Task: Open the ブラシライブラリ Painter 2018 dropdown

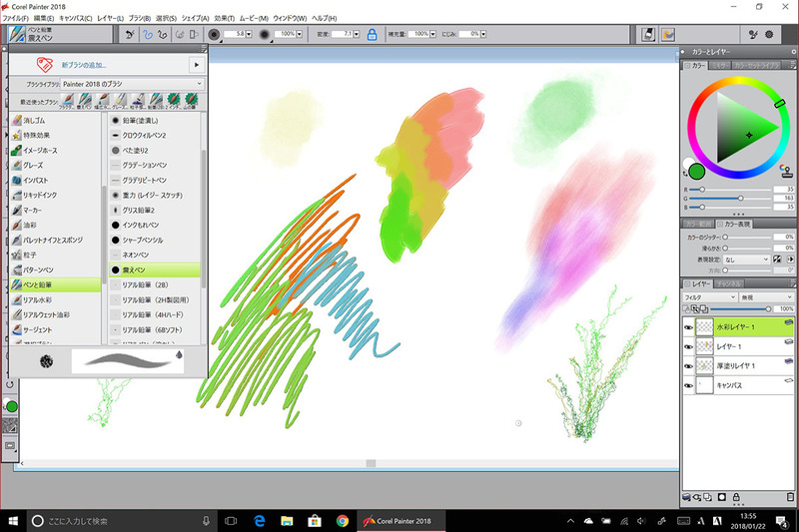Action: 133,84
